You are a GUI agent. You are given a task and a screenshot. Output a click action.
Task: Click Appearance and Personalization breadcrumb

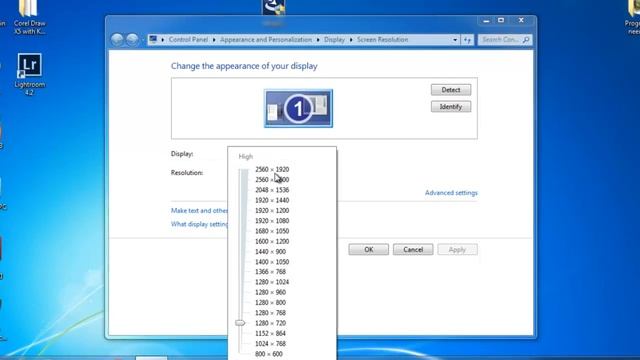pos(266,40)
